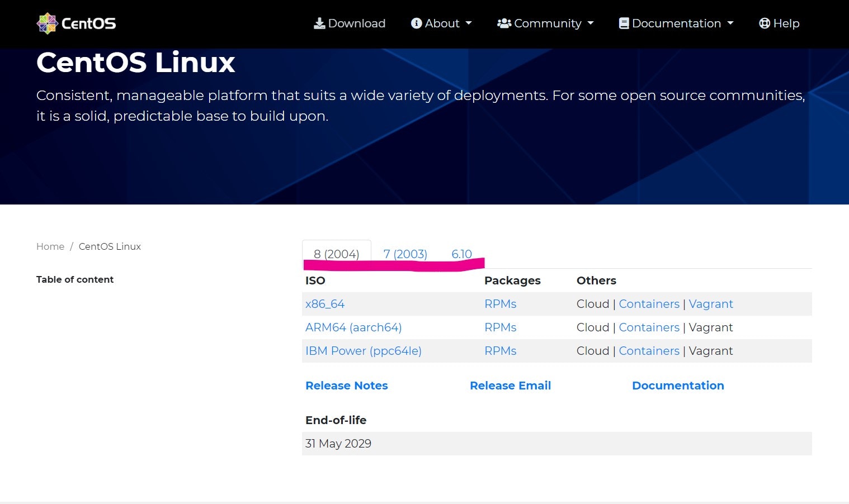
Task: Click the Table of content heading
Action: click(x=75, y=279)
